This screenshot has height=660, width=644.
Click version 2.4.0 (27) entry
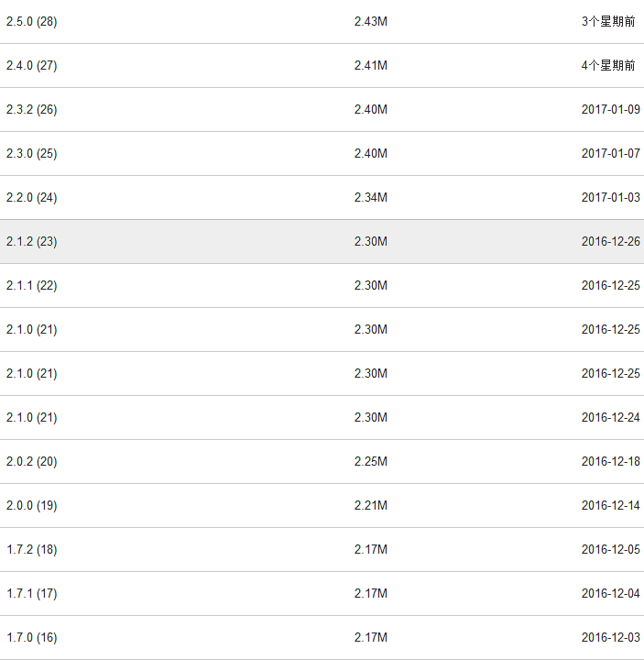pyautogui.click(x=32, y=65)
